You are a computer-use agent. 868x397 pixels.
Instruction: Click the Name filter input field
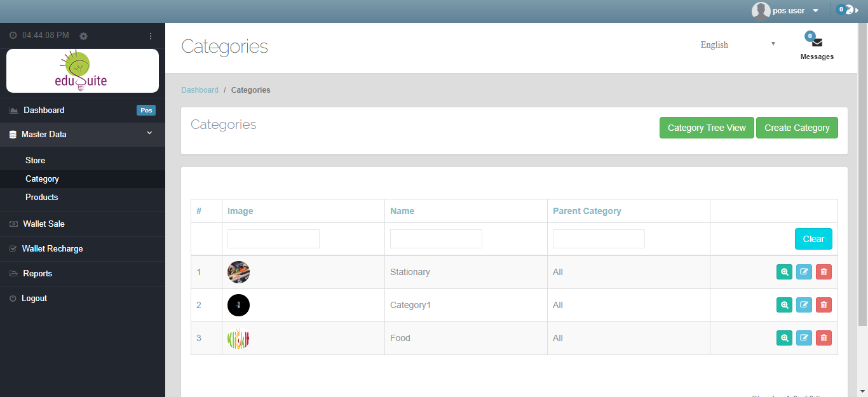click(x=436, y=239)
